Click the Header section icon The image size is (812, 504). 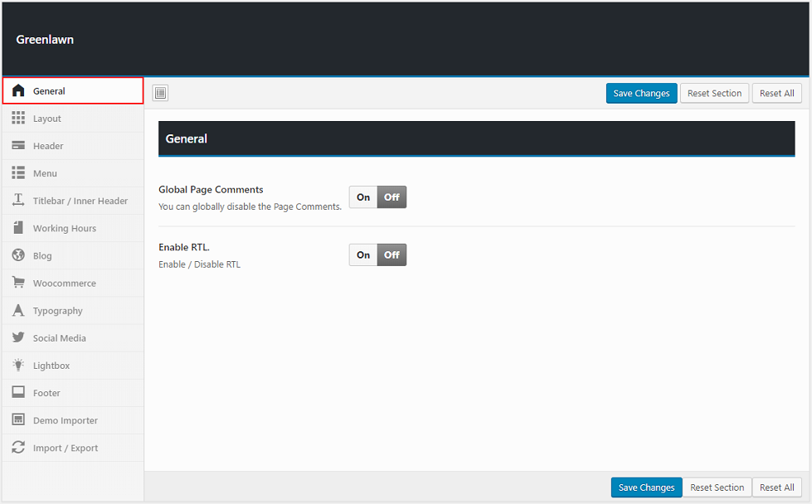point(18,146)
